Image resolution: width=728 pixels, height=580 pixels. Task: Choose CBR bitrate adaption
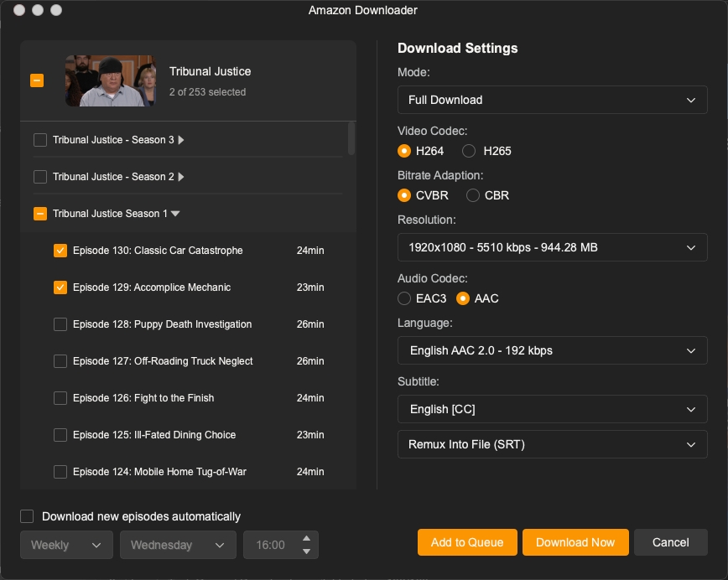(x=473, y=195)
